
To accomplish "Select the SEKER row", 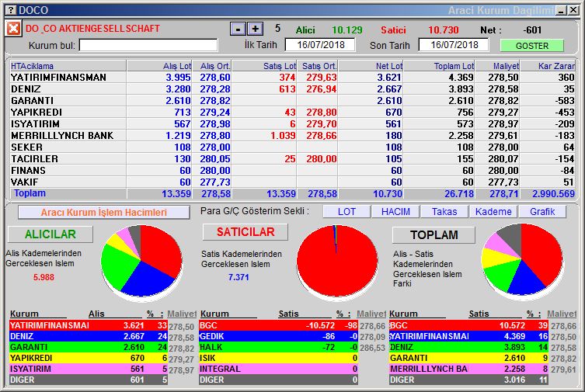I will tap(292, 147).
